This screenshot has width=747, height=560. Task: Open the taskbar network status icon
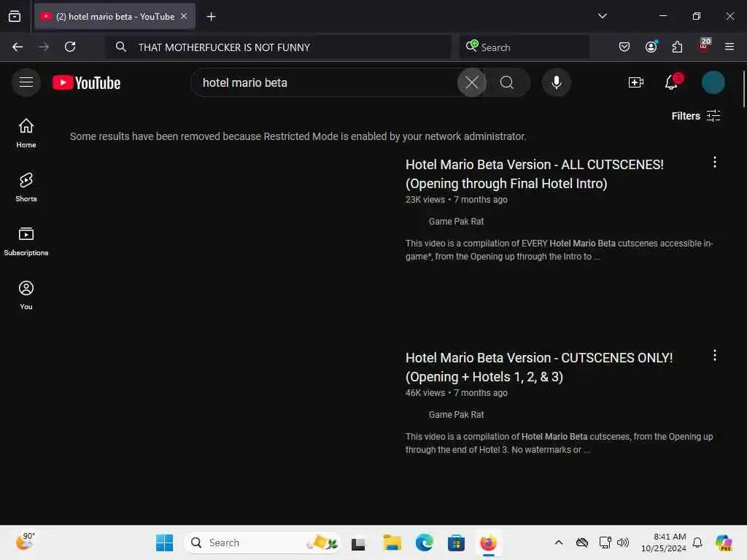605,542
